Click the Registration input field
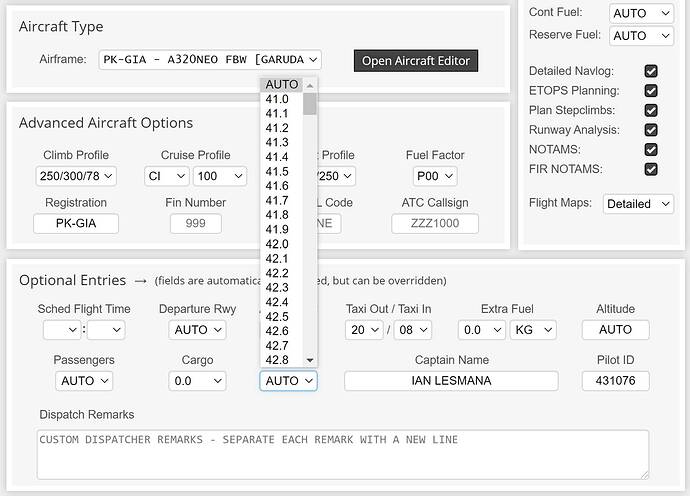Viewport: 690px width, 496px height. point(76,223)
